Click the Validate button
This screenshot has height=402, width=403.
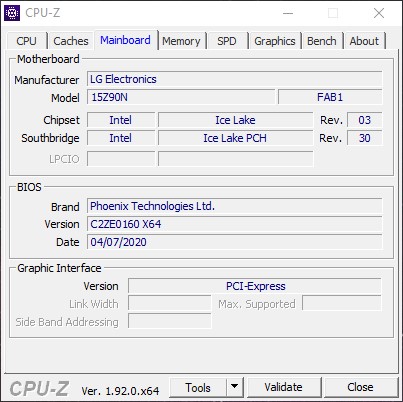click(x=284, y=387)
